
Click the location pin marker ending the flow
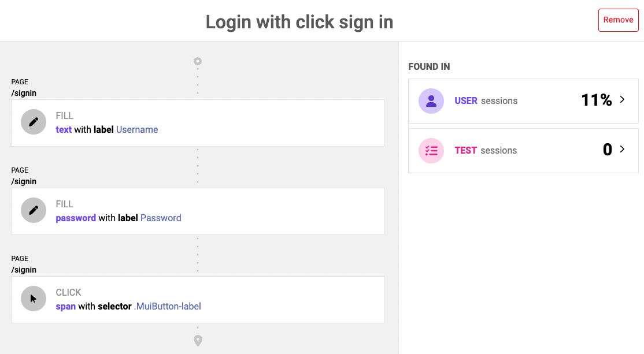pos(198,341)
